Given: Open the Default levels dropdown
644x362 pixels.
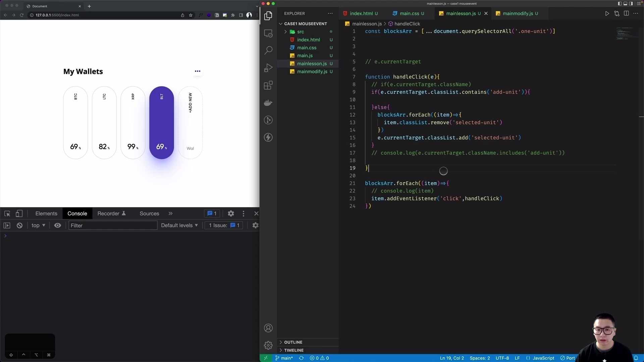Looking at the screenshot, I should pyautogui.click(x=179, y=225).
